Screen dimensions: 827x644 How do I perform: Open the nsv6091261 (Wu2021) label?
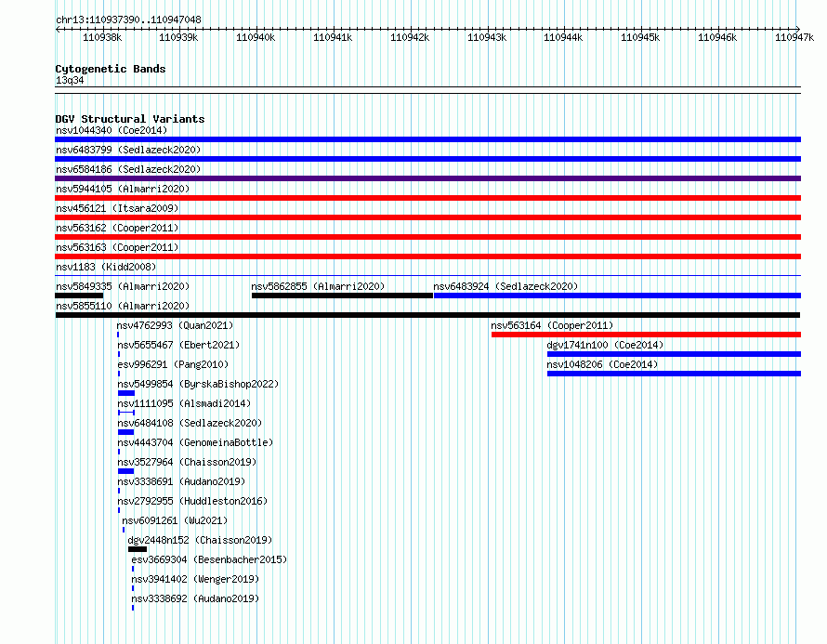click(x=175, y=520)
